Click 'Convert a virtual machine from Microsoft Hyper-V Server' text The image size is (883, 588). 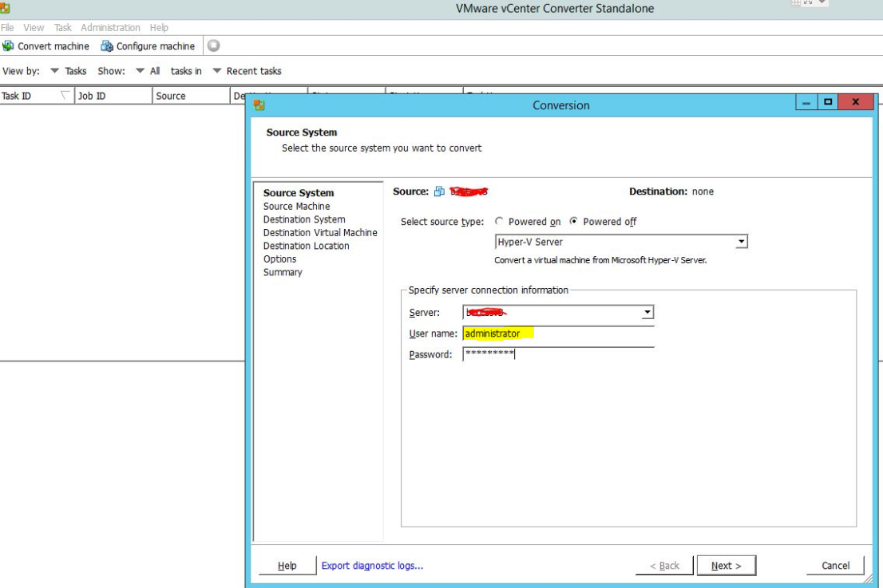coord(600,260)
